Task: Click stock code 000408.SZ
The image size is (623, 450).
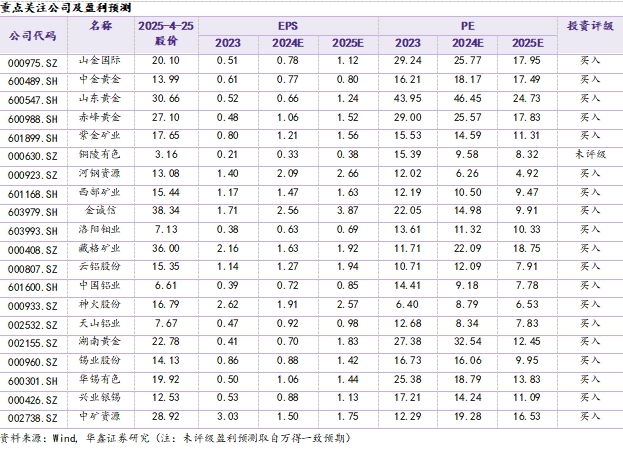Action: 33,250
